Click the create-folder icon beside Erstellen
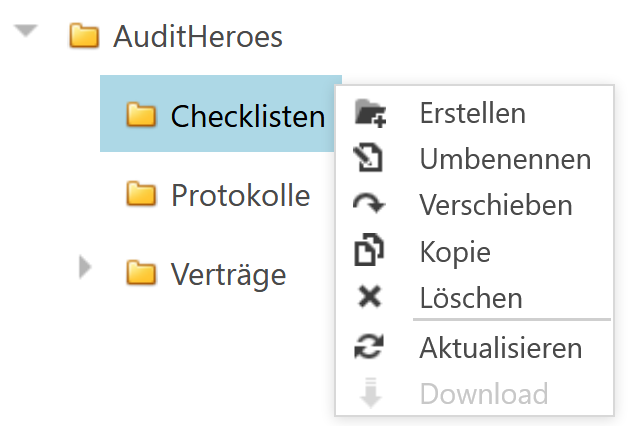The image size is (639, 426). pos(370,113)
